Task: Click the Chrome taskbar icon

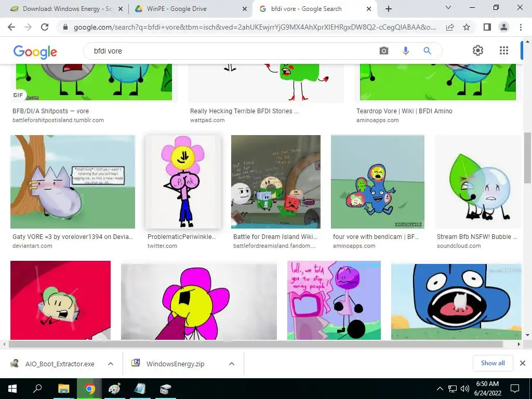Action: click(89, 389)
